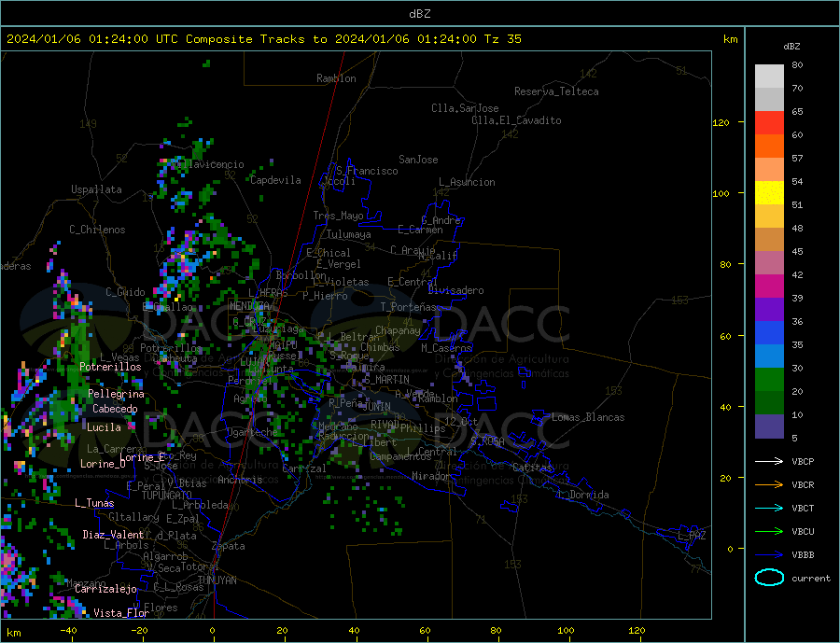Viewport: 840px width, 643px height.
Task: Click the TUNUYAN map label
Action: coord(217,580)
